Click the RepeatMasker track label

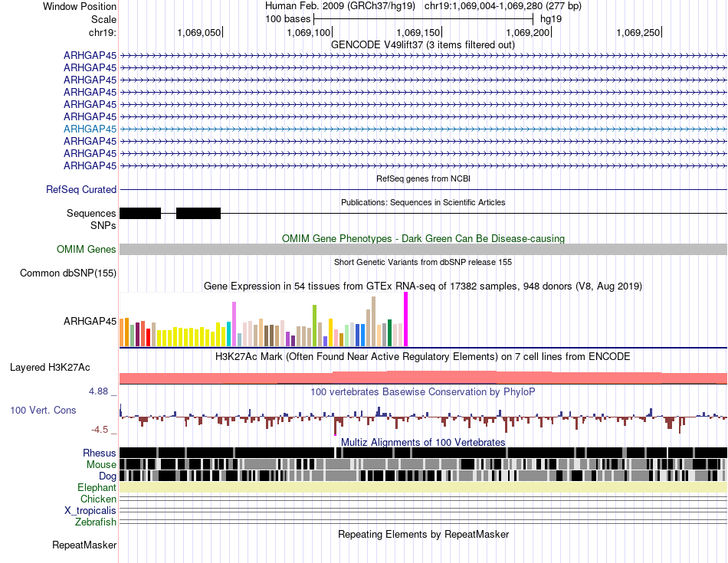tap(84, 545)
